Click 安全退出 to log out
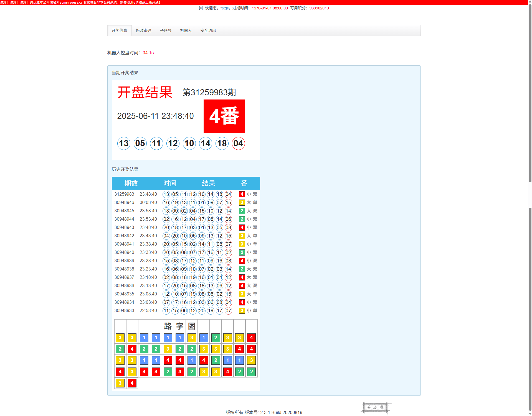 coord(208,30)
